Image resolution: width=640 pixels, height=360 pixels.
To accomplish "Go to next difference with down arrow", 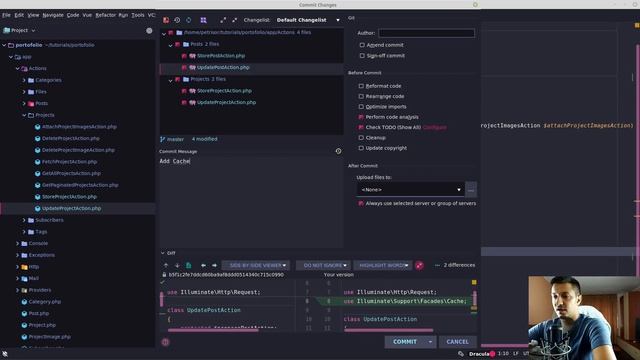I will 177,265.
